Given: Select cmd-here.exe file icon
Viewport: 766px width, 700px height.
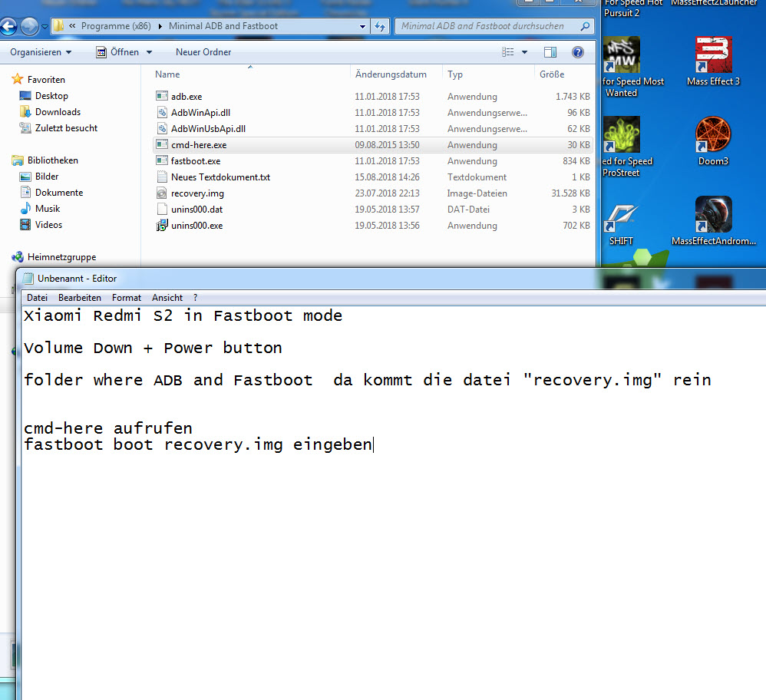Looking at the screenshot, I should (162, 144).
